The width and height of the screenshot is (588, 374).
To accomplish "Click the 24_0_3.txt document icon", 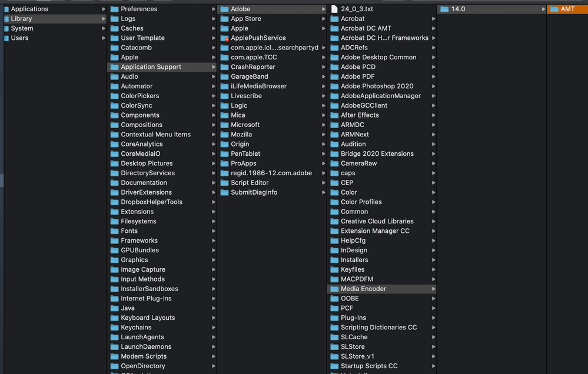I will pyautogui.click(x=334, y=9).
